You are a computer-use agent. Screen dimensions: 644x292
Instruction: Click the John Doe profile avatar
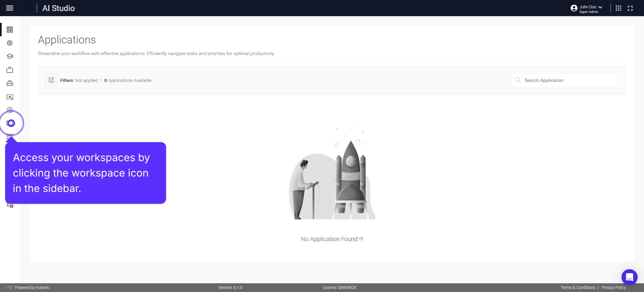tap(574, 8)
